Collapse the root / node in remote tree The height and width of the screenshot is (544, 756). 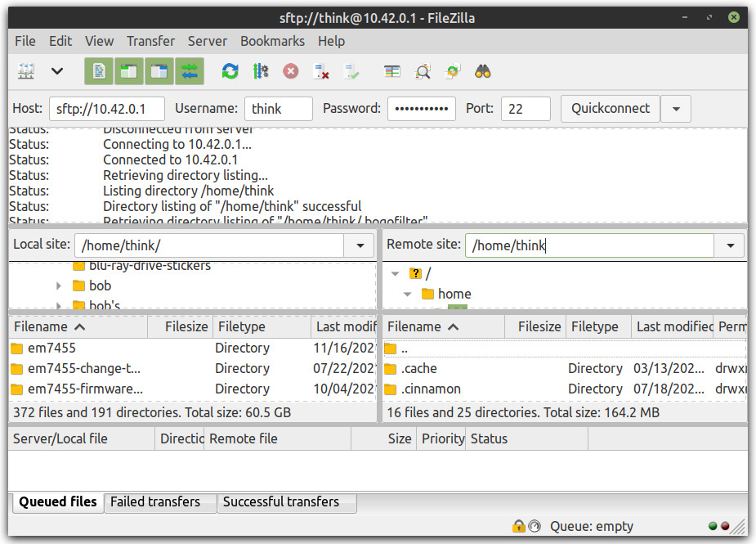(x=396, y=274)
